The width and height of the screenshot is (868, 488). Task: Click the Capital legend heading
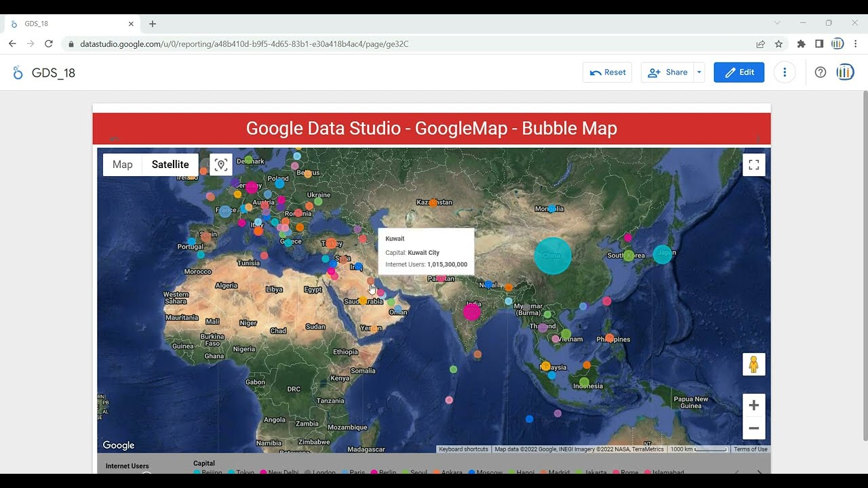204,464
